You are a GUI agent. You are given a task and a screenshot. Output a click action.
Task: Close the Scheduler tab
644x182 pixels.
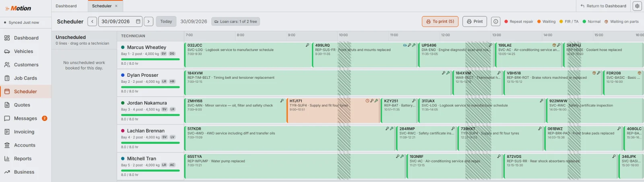116,6
